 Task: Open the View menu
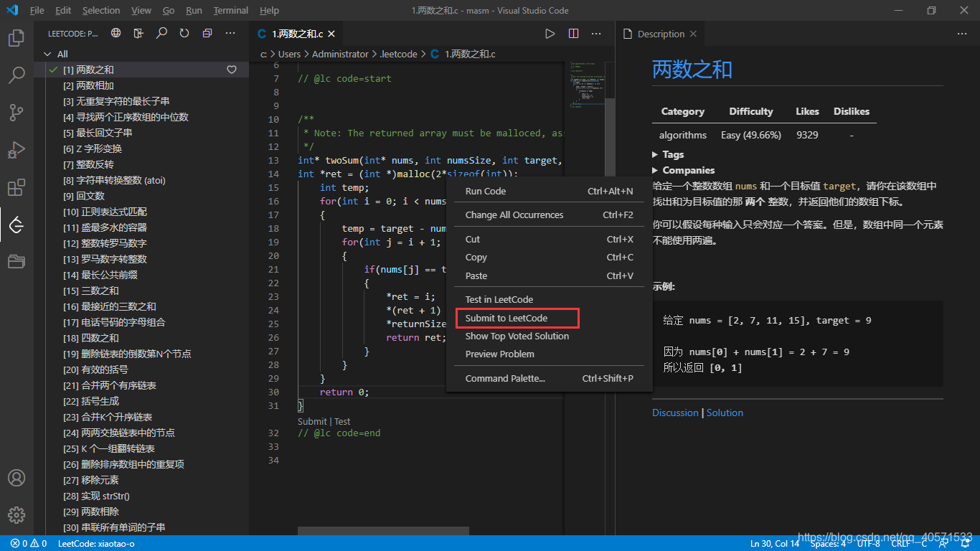[141, 10]
